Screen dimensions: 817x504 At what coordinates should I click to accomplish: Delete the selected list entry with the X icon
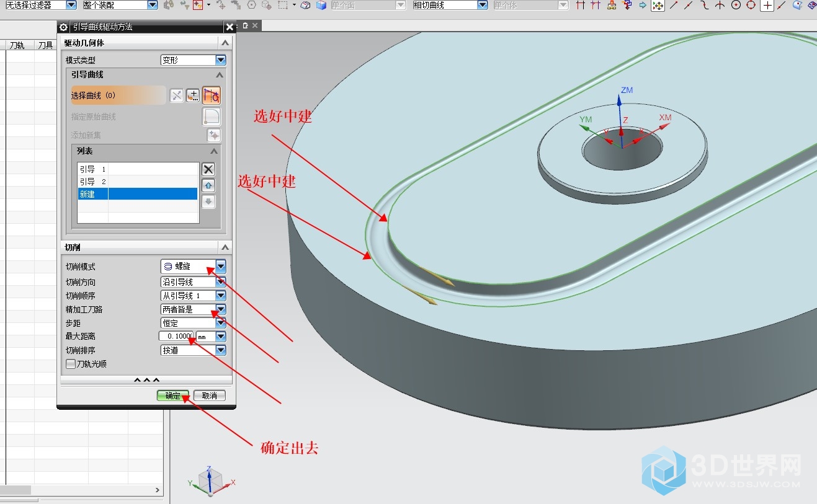(x=209, y=169)
